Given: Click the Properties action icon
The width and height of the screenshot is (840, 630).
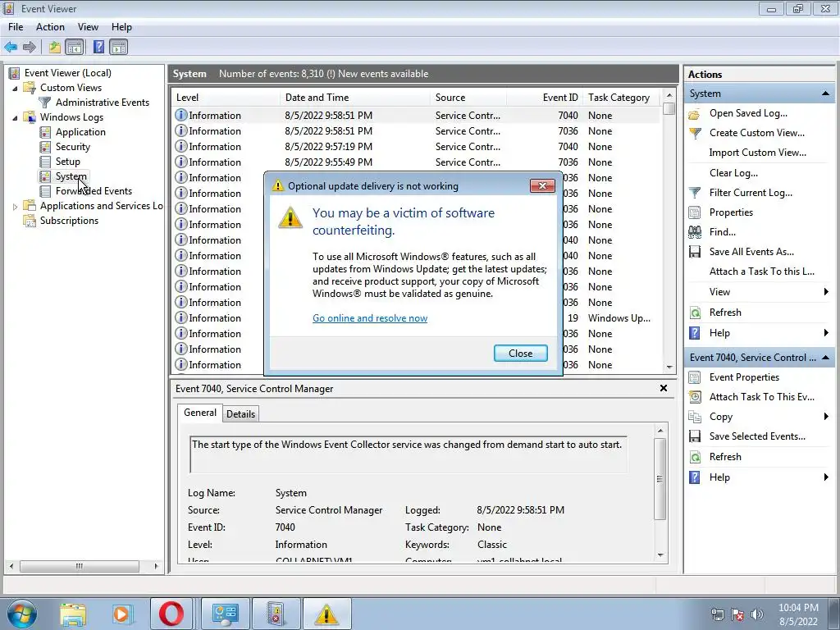Looking at the screenshot, I should [695, 212].
